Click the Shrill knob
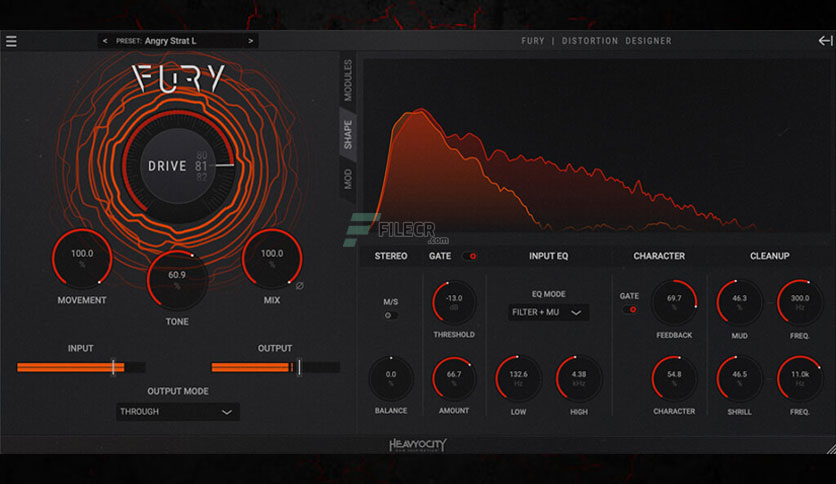Image resolution: width=836 pixels, height=484 pixels. [739, 378]
